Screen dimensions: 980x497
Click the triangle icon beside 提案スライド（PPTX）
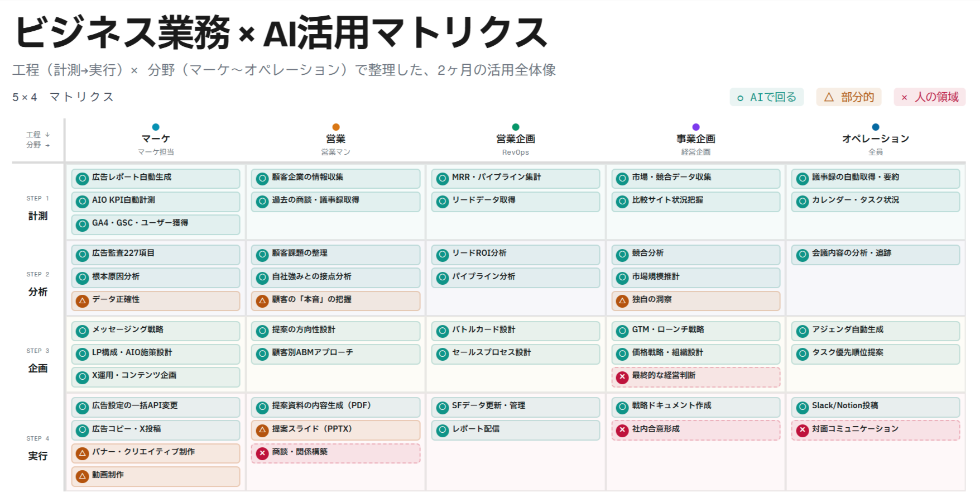tap(262, 431)
